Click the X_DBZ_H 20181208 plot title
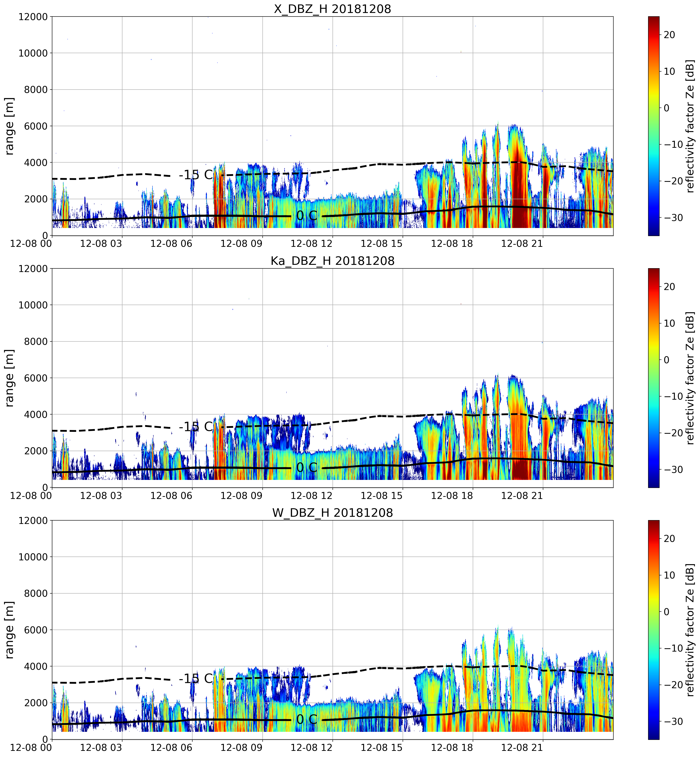The width and height of the screenshot is (700, 757). [x=332, y=9]
